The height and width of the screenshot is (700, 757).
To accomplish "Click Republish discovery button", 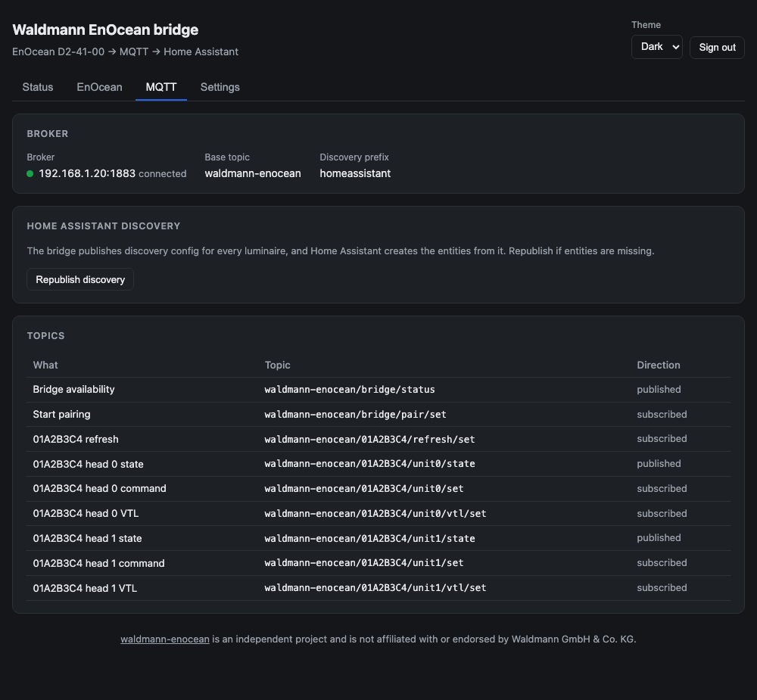I will (80, 279).
